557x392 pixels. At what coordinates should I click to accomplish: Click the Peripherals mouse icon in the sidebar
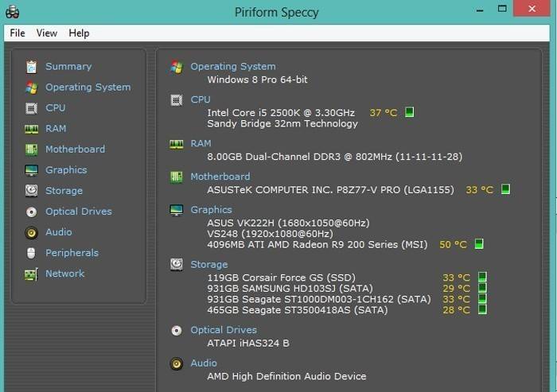(31, 253)
